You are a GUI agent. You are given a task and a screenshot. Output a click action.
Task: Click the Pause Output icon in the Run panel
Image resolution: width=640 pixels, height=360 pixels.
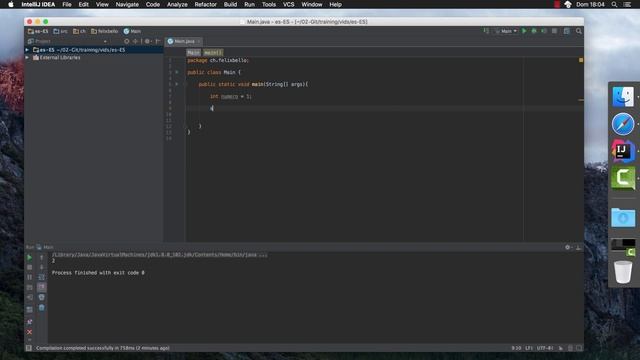(x=29, y=277)
